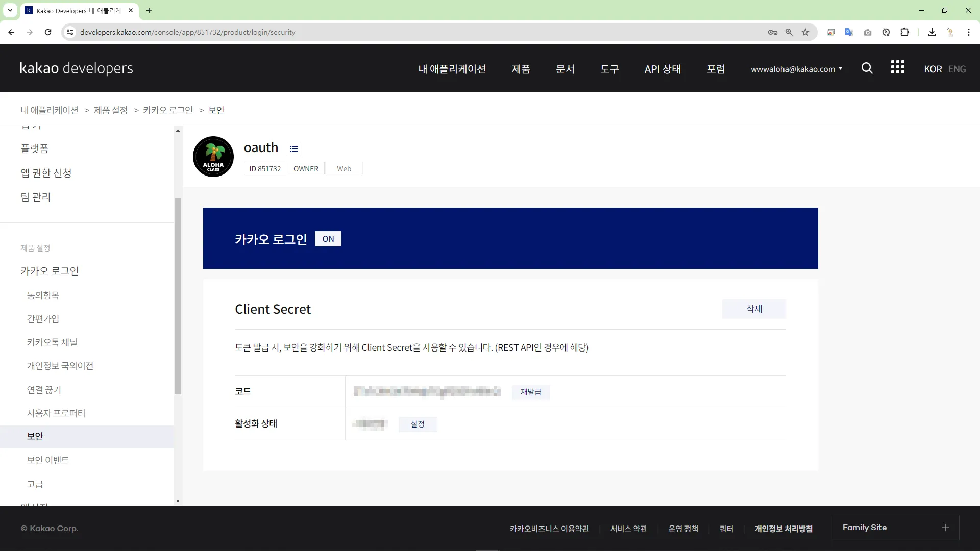Click the search magnifier icon in header

(x=867, y=68)
